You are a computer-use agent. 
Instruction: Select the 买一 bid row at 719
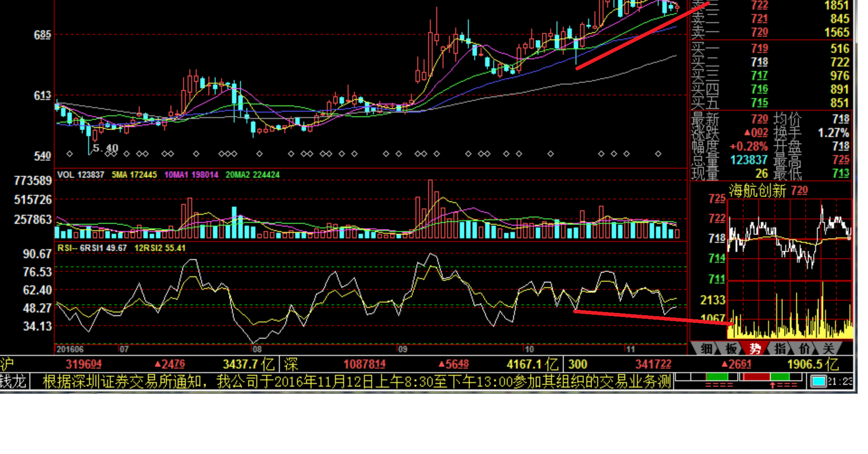click(771, 48)
